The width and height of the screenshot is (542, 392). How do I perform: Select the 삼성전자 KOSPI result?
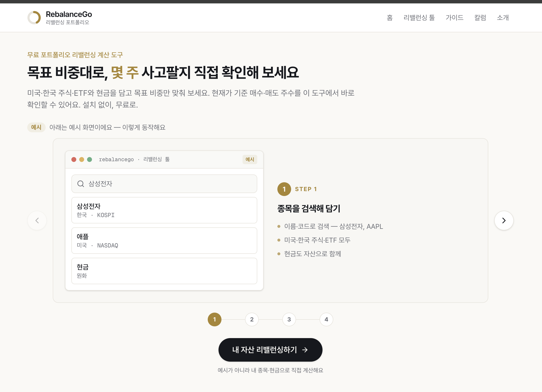coord(164,210)
